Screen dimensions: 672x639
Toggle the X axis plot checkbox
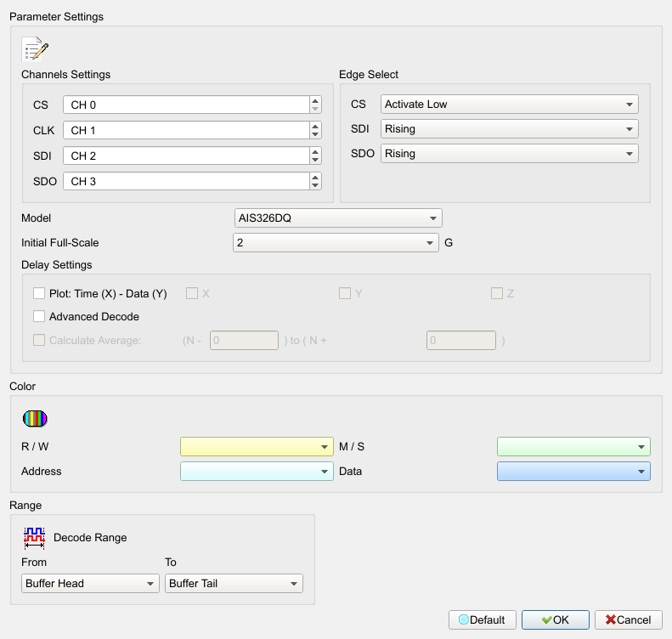click(192, 293)
